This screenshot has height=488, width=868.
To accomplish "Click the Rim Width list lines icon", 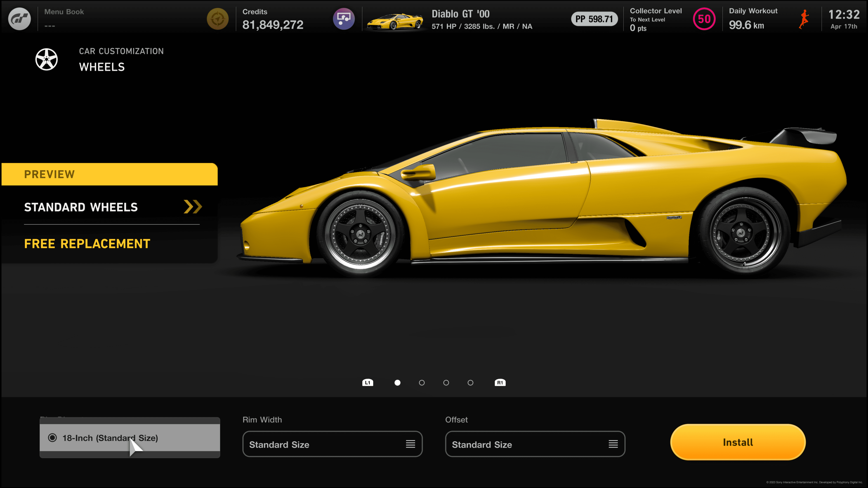I will [410, 444].
